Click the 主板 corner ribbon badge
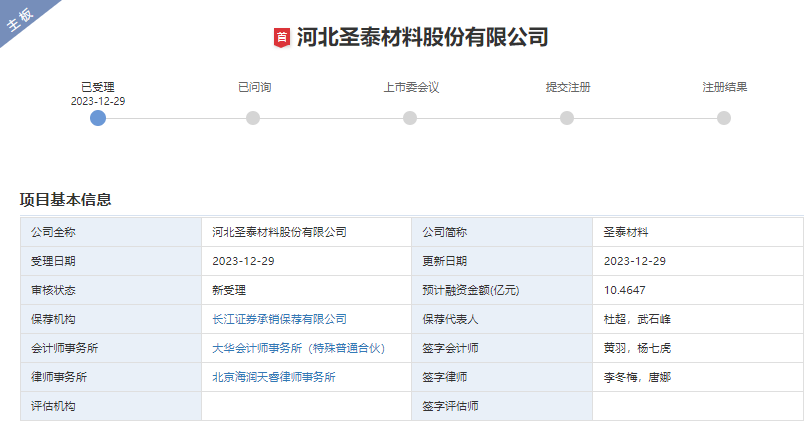Screen dimensions: 810x426 tap(22, 21)
